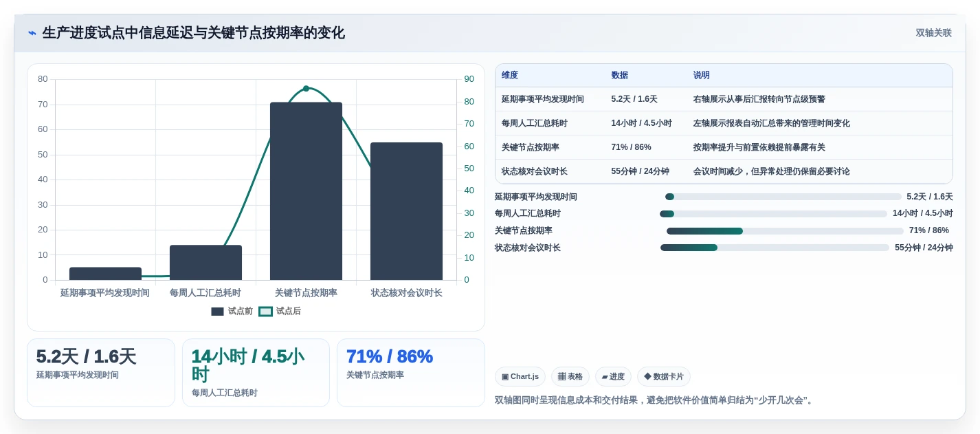
Task: Click the 每周人工汇总耗时 table row label
Action: coord(535,124)
